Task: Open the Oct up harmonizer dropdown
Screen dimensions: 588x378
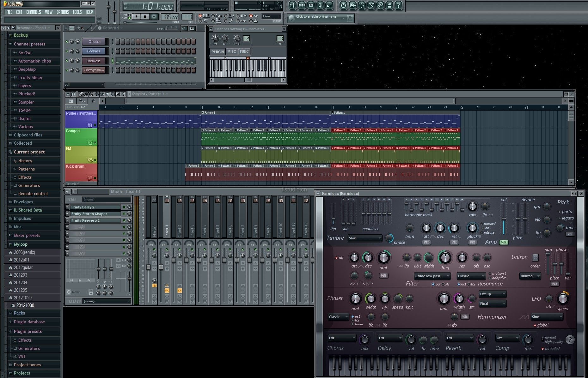Action: point(493,294)
